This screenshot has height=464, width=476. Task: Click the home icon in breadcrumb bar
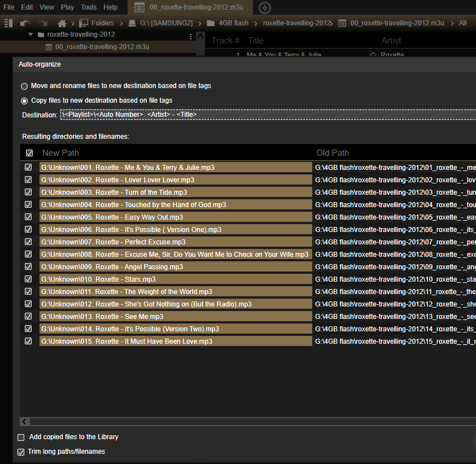click(x=62, y=23)
